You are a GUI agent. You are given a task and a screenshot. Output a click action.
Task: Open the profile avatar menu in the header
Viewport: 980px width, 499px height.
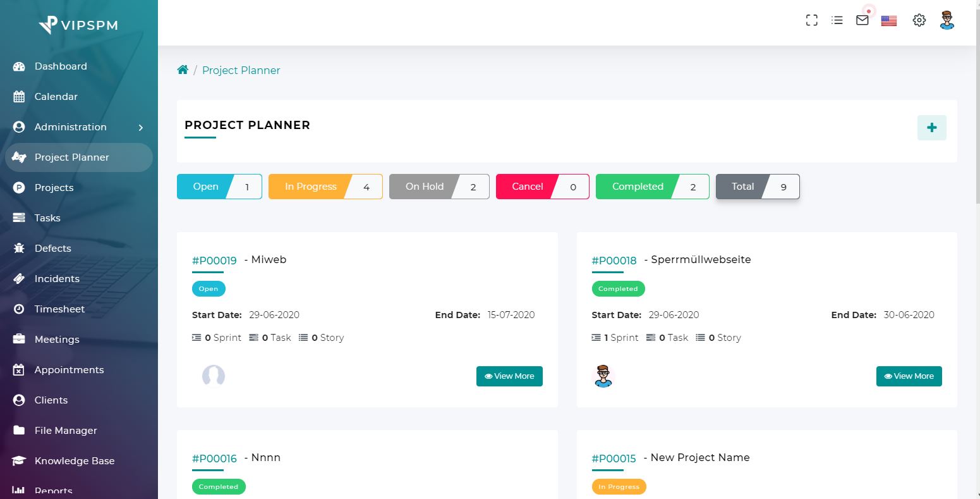click(x=947, y=20)
